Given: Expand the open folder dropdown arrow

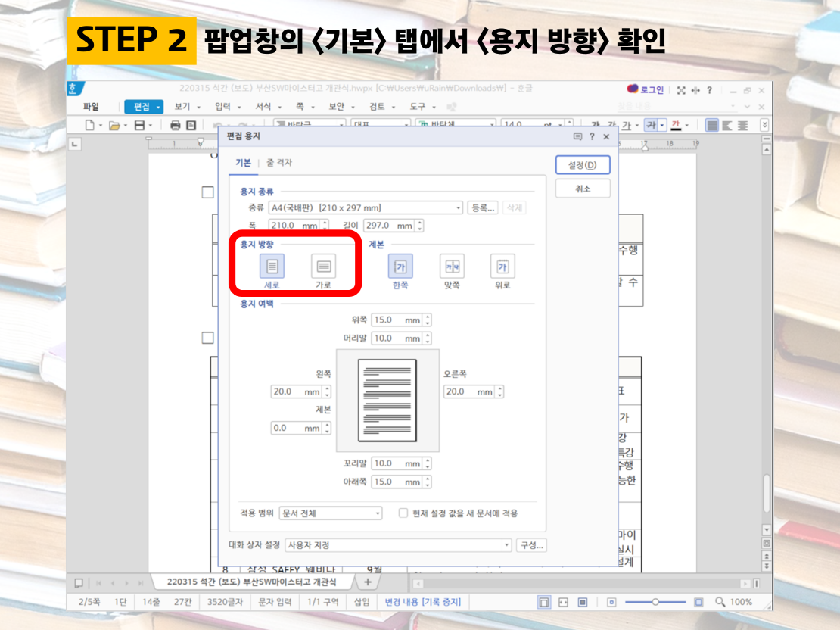Looking at the screenshot, I should [126, 126].
